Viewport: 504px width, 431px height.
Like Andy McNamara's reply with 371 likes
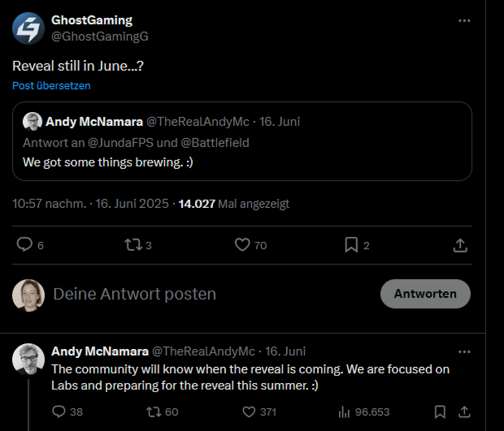coord(249,412)
